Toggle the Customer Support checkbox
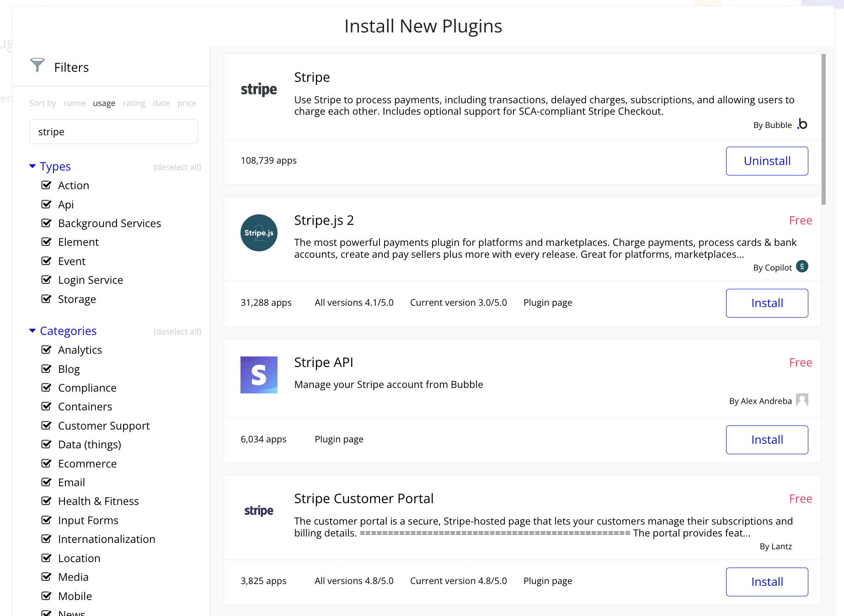Image resolution: width=844 pixels, height=616 pixels. click(46, 425)
